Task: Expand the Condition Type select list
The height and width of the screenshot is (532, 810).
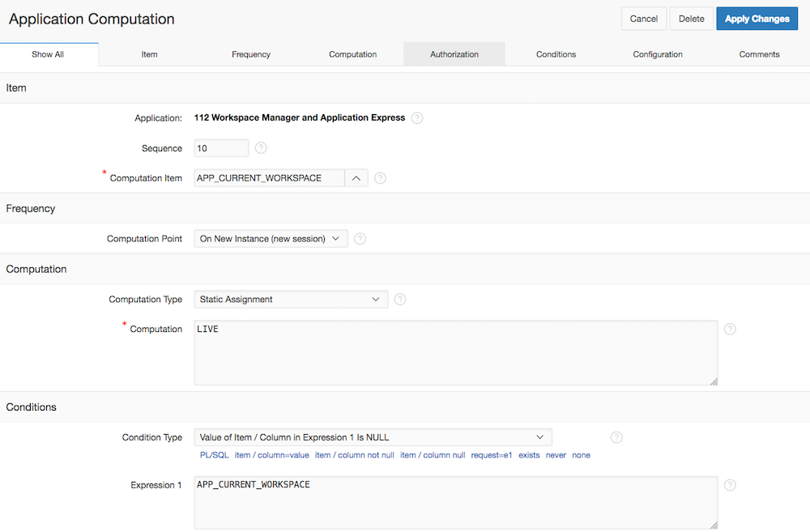Action: point(373,437)
